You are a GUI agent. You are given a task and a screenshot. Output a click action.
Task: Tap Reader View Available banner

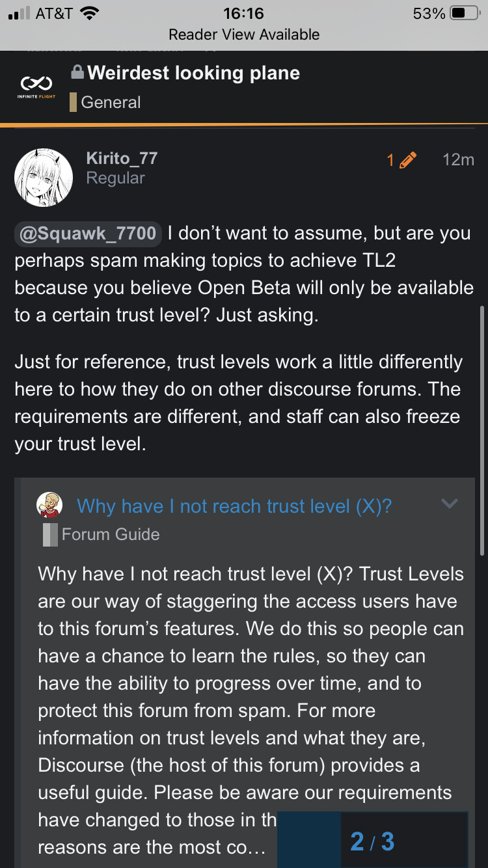(244, 34)
